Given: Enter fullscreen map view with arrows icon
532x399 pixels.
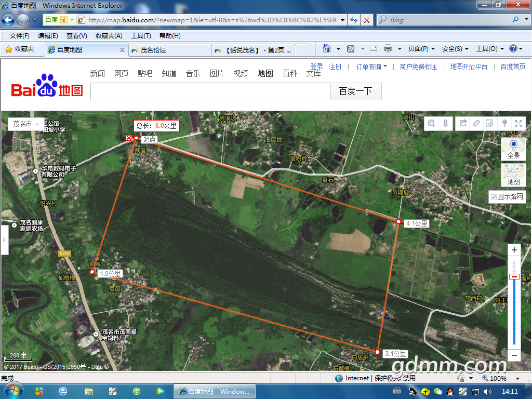Looking at the screenshot, I should click(518, 123).
